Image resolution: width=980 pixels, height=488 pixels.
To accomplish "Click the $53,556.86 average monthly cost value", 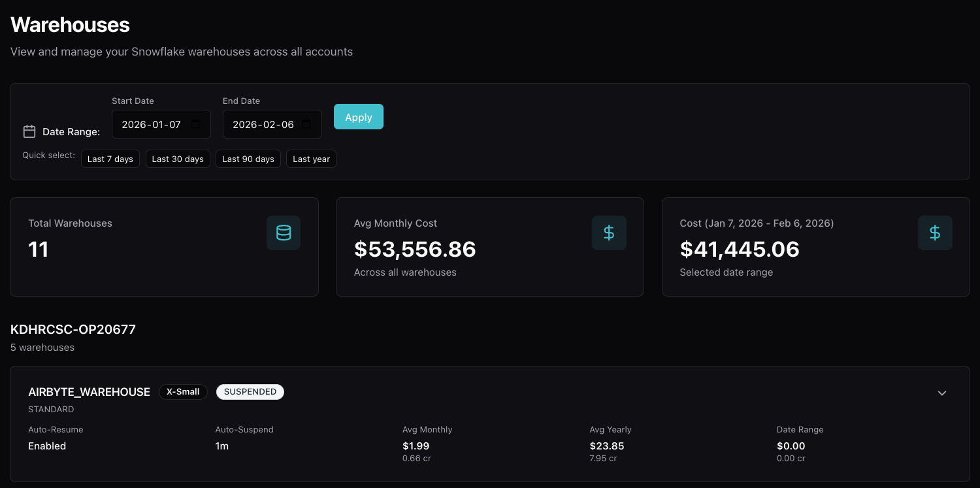I will [x=415, y=249].
